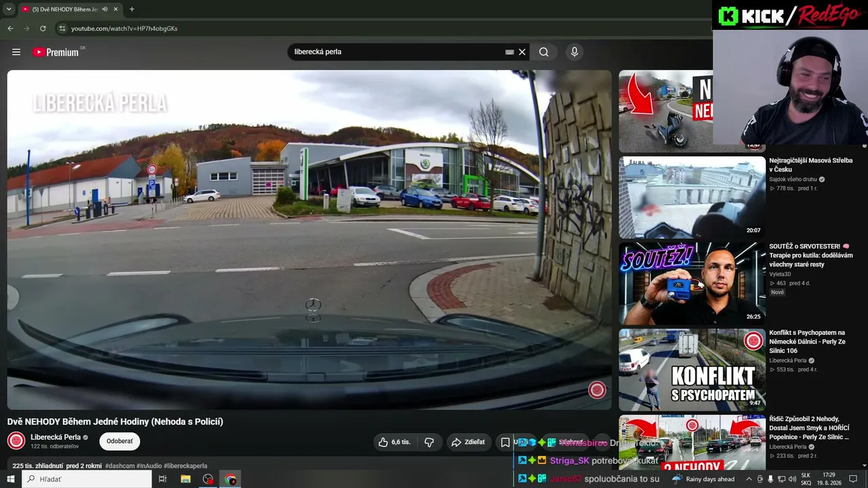Expand the tab search dropdown

pos(9,9)
